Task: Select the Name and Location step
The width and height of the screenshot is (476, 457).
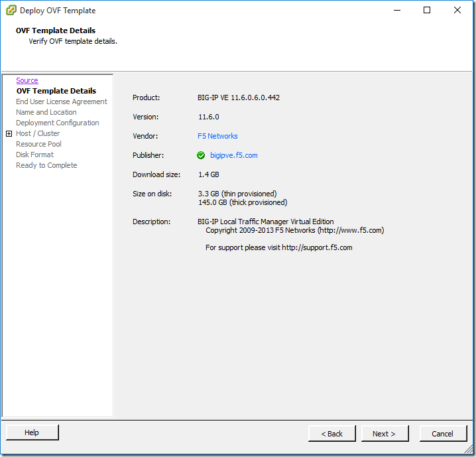Action: click(46, 112)
